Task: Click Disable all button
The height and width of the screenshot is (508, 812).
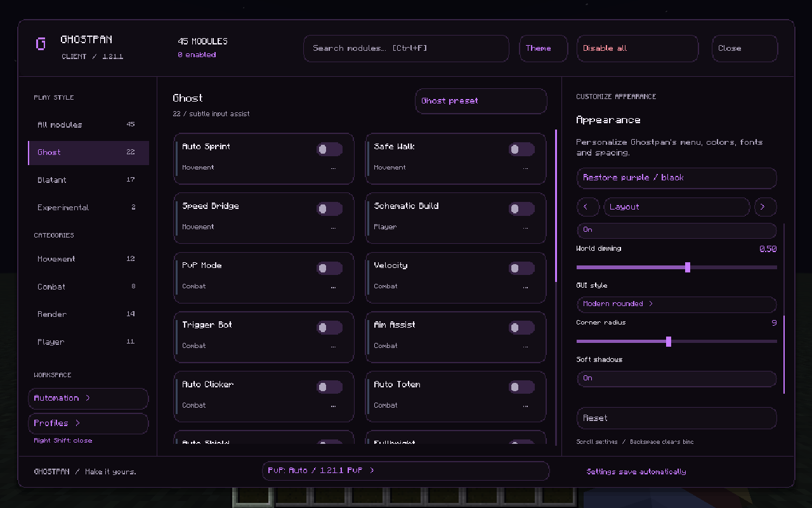Action: (638, 48)
